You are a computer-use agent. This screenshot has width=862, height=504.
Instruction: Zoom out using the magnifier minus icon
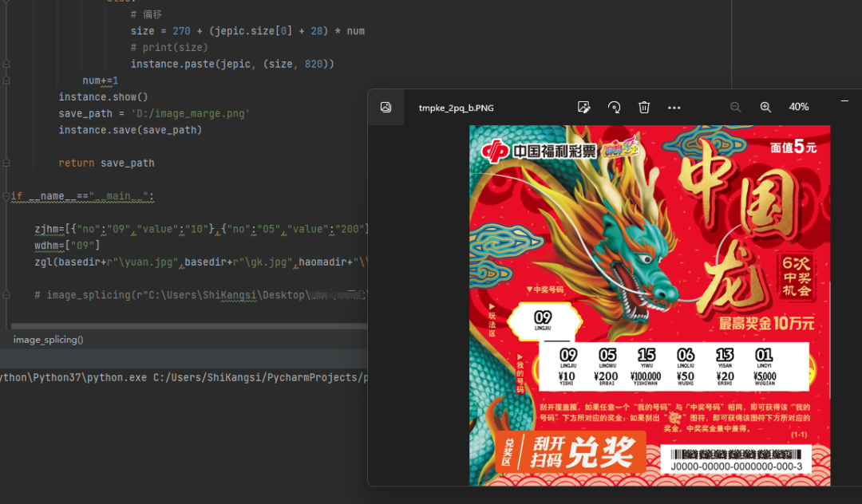736,107
